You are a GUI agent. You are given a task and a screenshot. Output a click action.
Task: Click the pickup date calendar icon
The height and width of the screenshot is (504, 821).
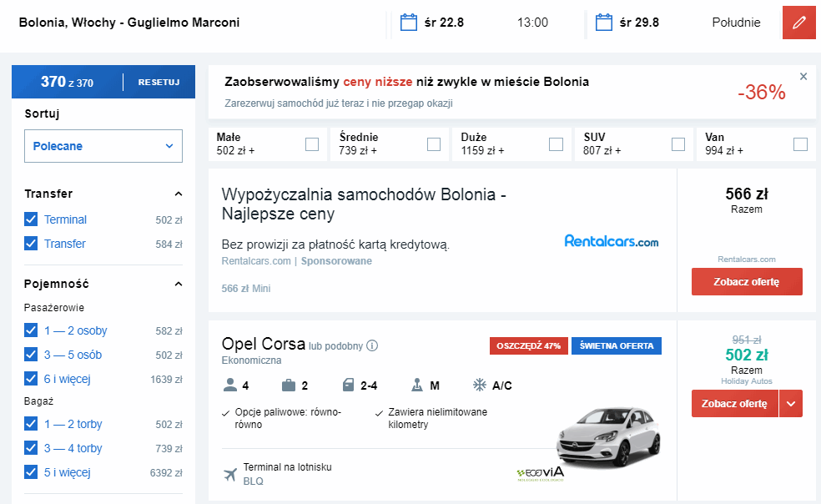(408, 23)
